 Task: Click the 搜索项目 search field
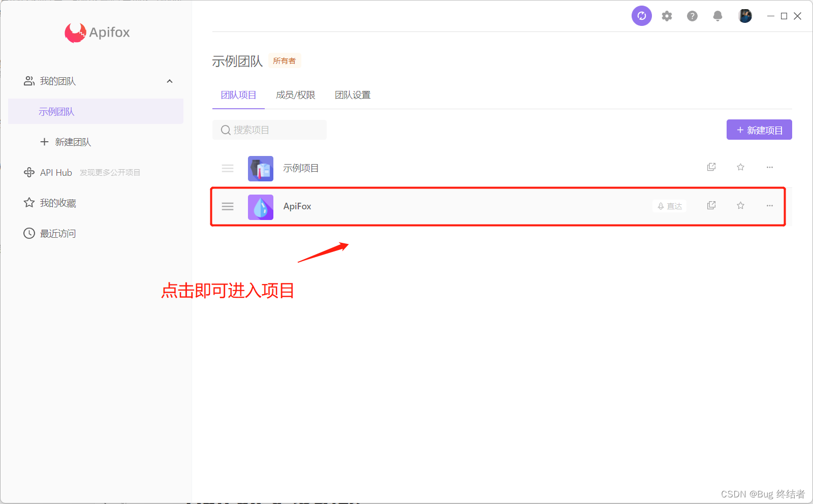point(269,130)
